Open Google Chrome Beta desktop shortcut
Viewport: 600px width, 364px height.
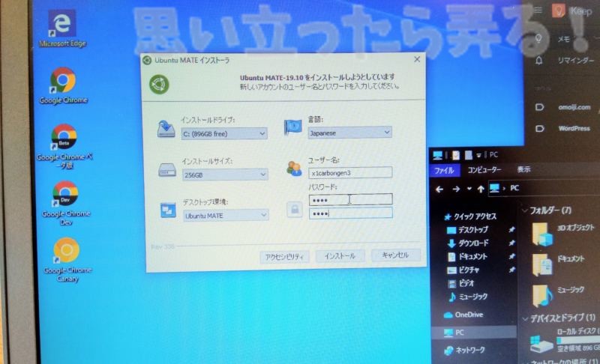tap(64, 146)
